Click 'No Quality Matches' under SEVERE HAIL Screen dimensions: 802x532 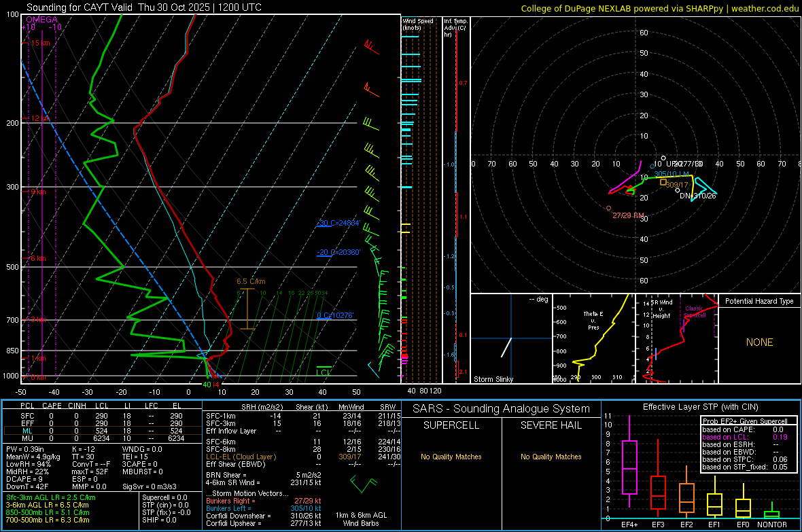[551, 457]
